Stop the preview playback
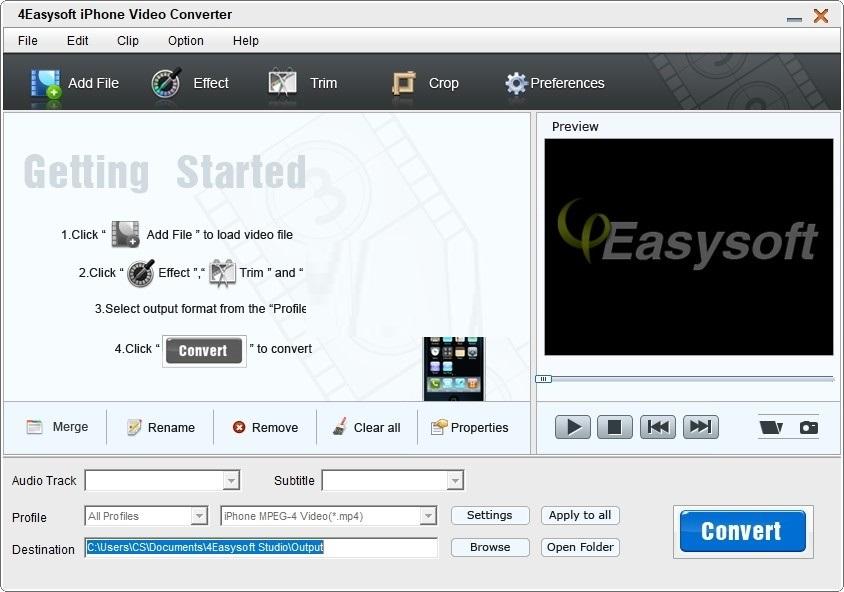Viewport: 844px width, 592px height. pyautogui.click(x=615, y=427)
